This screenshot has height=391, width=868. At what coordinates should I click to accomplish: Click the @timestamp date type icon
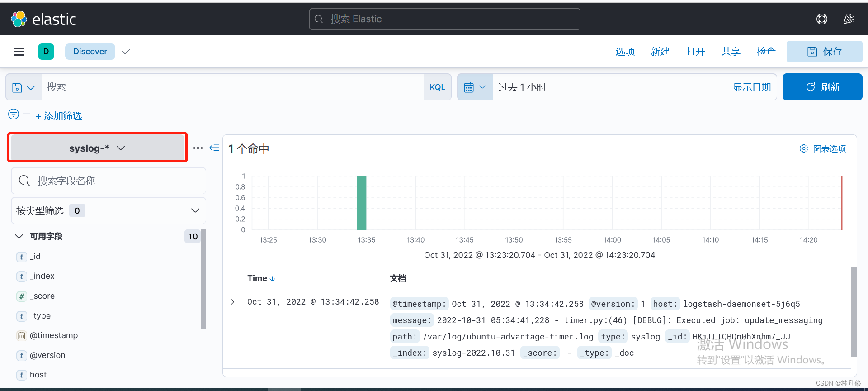(x=21, y=336)
